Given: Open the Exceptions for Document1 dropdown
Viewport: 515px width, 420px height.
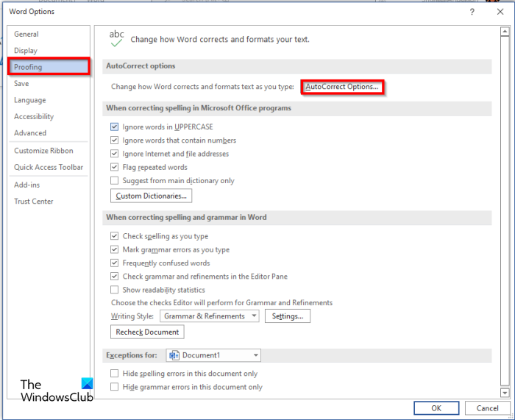Looking at the screenshot, I should (213, 355).
